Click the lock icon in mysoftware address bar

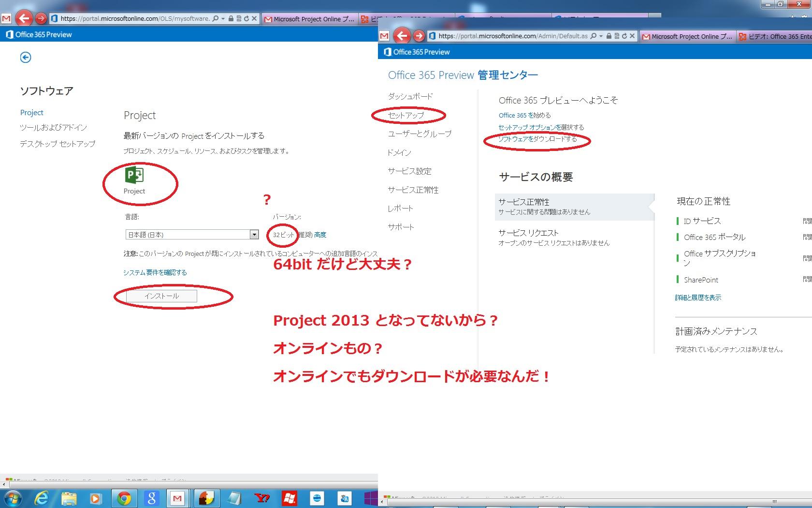(x=231, y=19)
